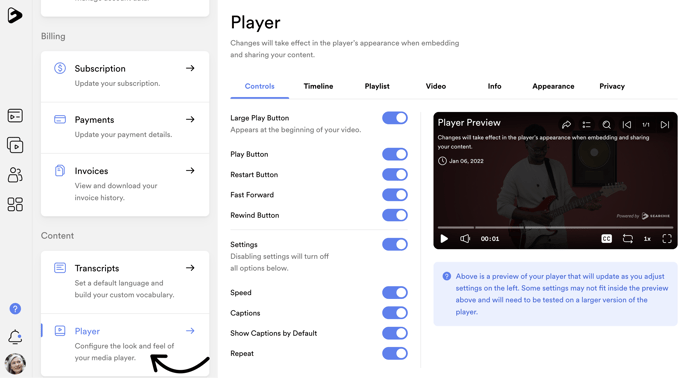Viewport: 688px width, 390px height.
Task: Click the Subscription dollar icon
Action: [60, 68]
